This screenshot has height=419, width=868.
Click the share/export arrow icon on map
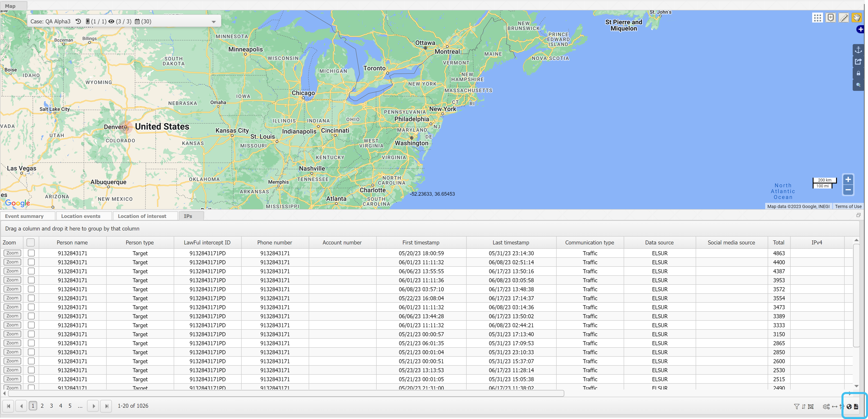pyautogui.click(x=858, y=62)
